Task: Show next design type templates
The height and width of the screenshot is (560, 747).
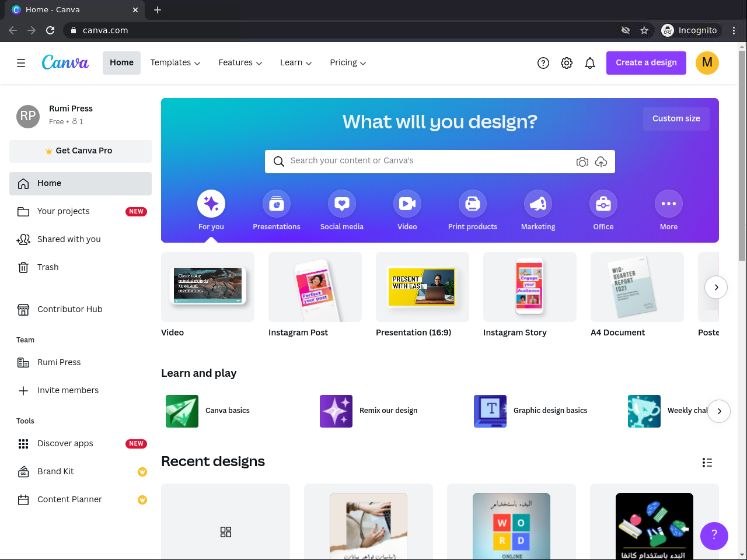Action: [716, 287]
